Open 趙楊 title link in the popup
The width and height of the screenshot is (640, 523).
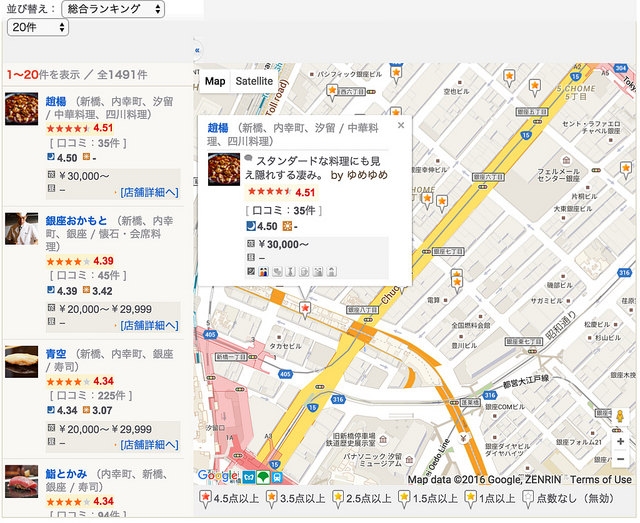click(218, 128)
